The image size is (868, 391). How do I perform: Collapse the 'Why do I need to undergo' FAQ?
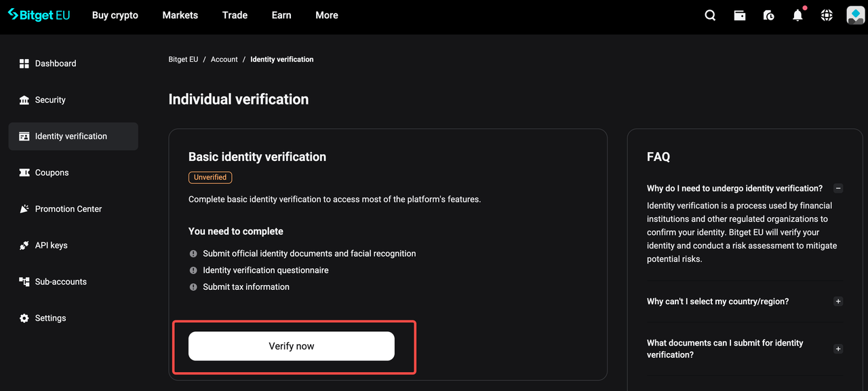point(838,189)
